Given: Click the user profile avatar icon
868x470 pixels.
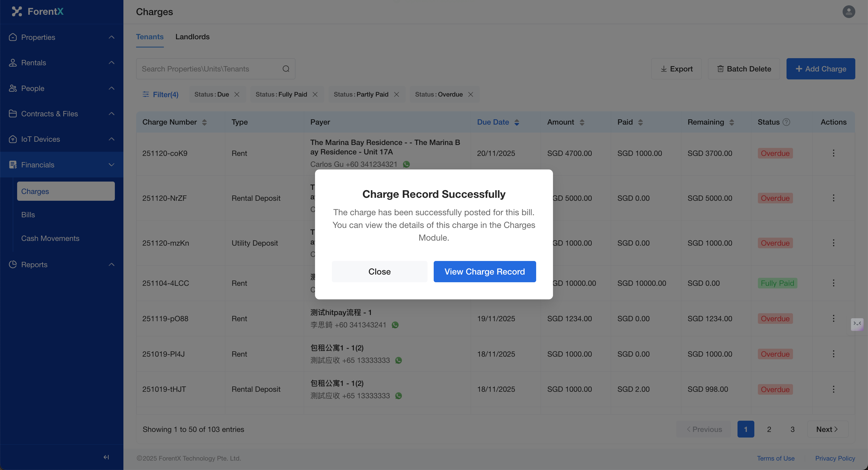Looking at the screenshot, I should [x=848, y=12].
